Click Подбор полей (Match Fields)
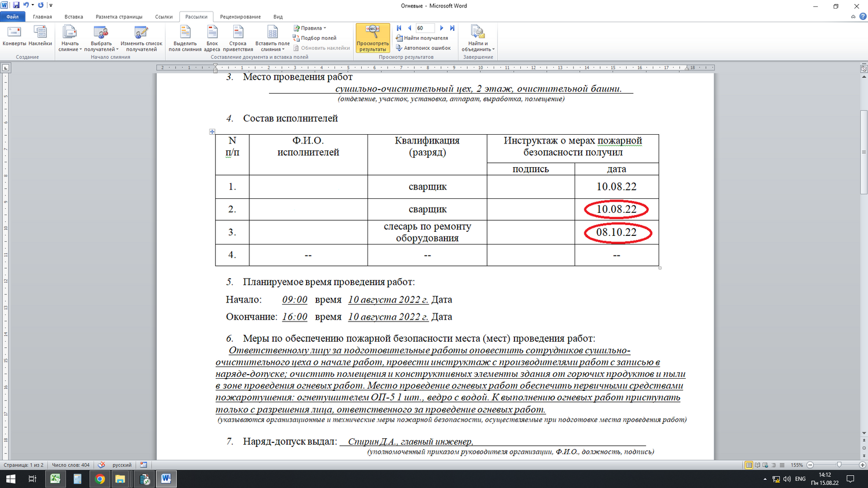868x488 pixels. (x=315, y=38)
